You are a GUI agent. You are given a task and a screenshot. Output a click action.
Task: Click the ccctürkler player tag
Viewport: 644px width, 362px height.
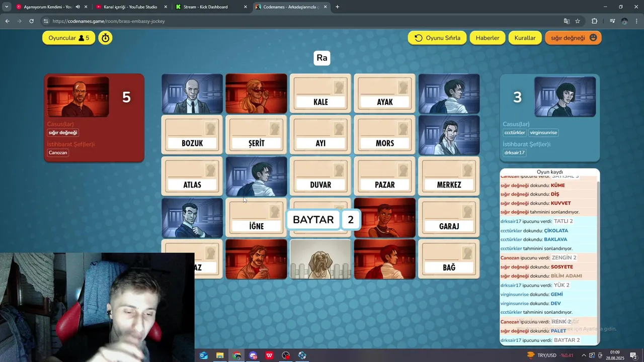tap(514, 133)
